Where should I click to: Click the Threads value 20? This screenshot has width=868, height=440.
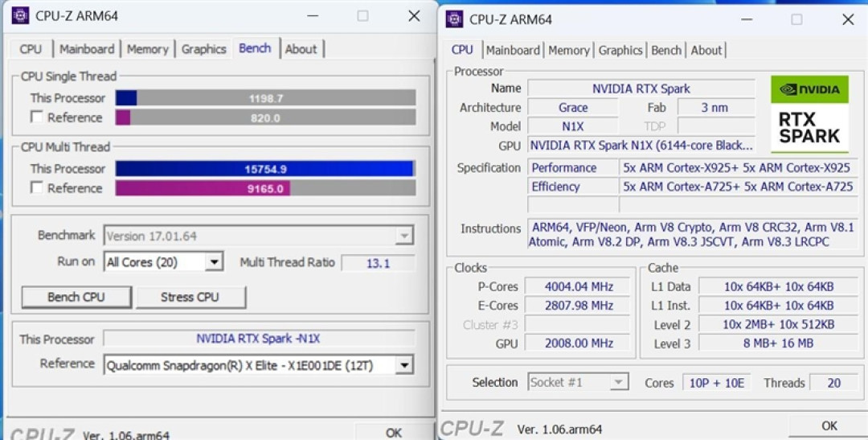pos(833,382)
